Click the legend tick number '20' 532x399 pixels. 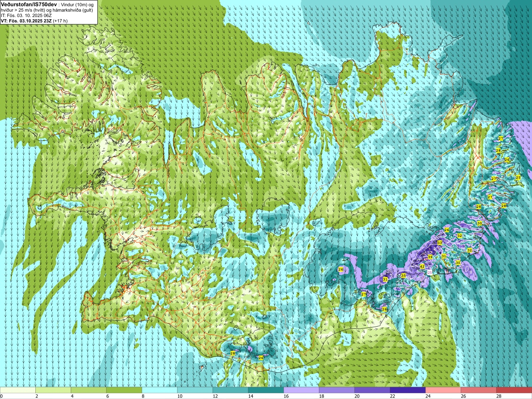(x=357, y=396)
